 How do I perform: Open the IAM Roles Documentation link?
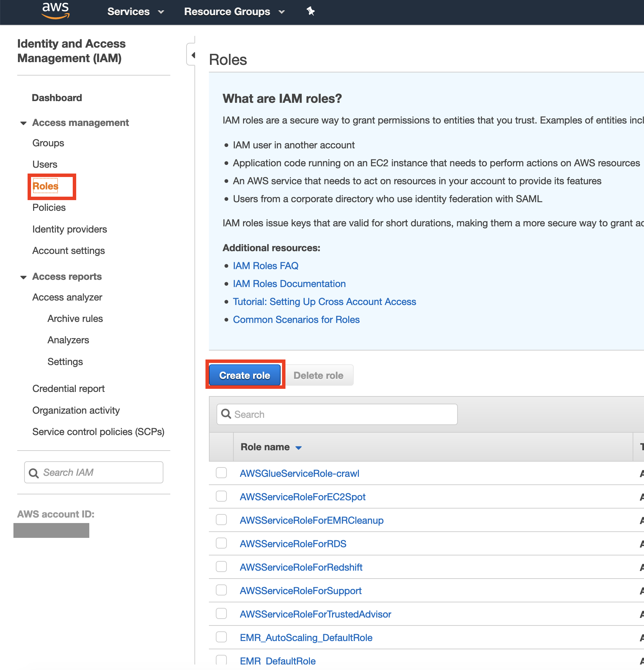pyautogui.click(x=289, y=284)
